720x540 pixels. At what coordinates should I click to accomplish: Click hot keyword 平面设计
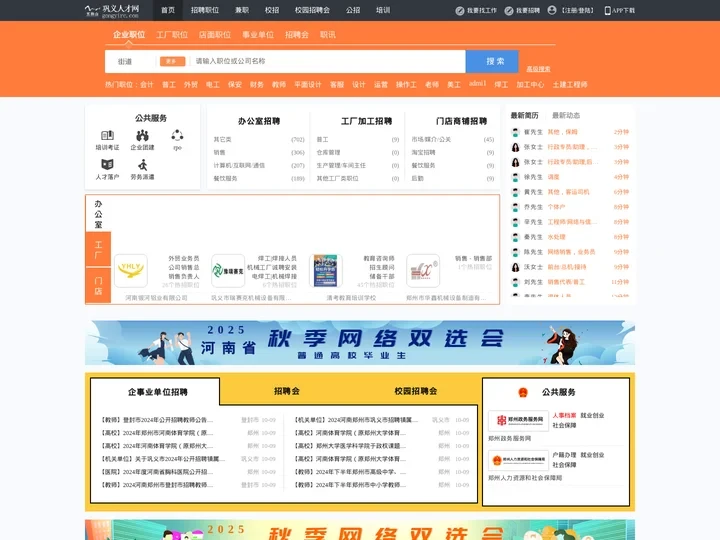[308, 85]
